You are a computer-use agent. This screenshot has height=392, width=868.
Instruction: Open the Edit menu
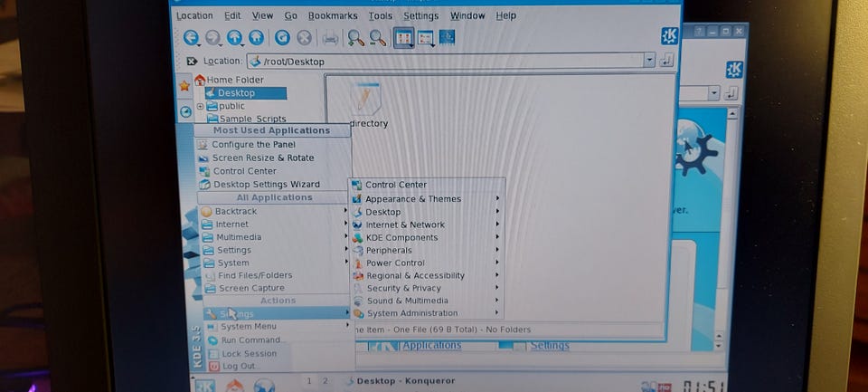click(232, 16)
